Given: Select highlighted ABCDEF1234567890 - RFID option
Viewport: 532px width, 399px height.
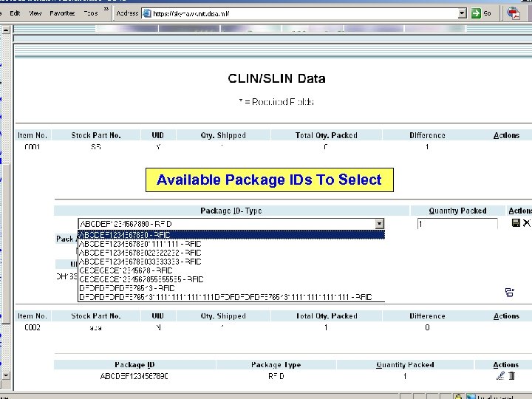Looking at the screenshot, I should coord(231,235).
